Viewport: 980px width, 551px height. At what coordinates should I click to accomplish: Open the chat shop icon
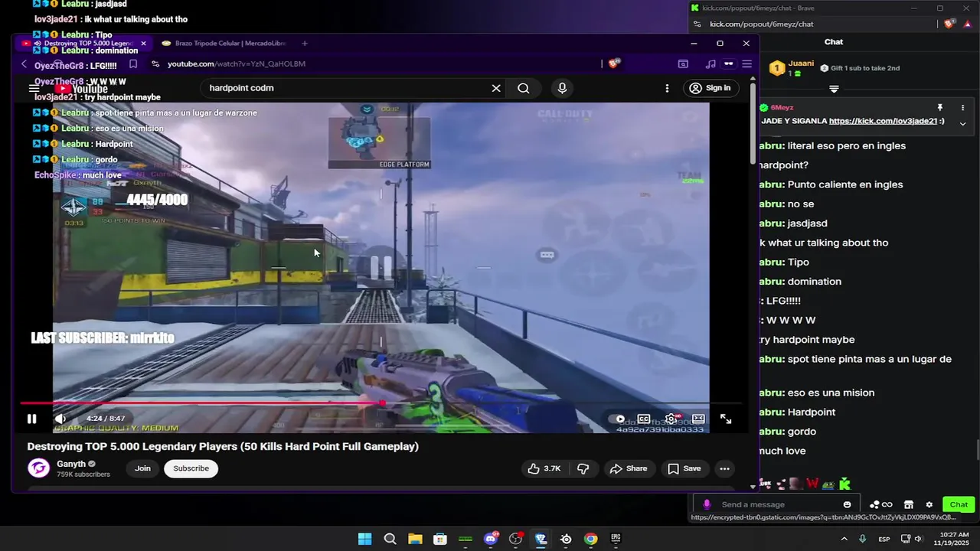[x=908, y=504]
